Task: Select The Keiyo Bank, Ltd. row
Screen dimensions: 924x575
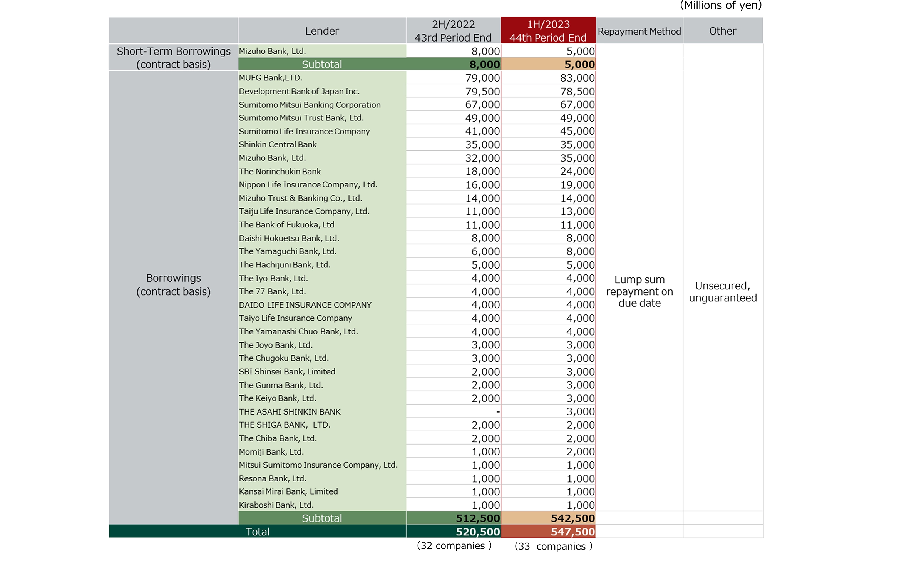Action: pos(417,398)
